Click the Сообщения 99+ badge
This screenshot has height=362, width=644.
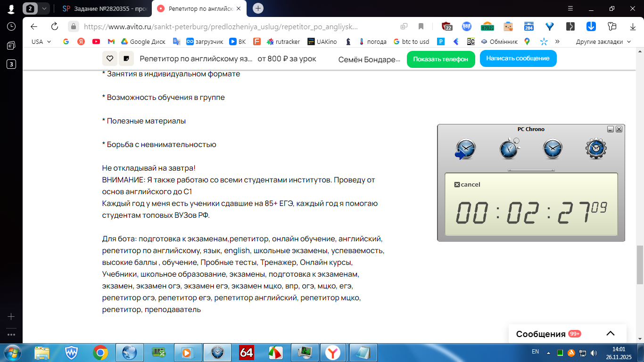pos(575,334)
